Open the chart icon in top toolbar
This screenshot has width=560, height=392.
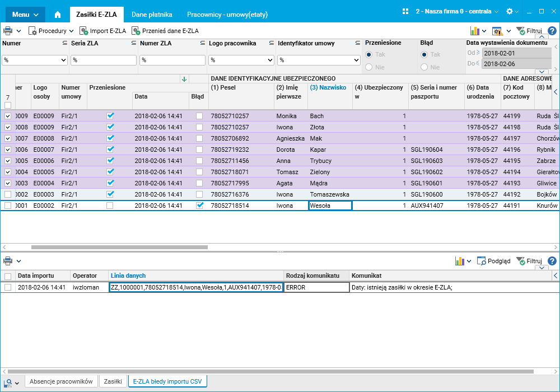pos(475,31)
